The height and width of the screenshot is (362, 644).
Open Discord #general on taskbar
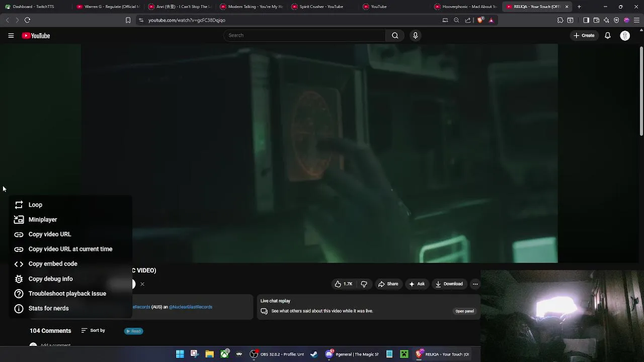pos(352,354)
